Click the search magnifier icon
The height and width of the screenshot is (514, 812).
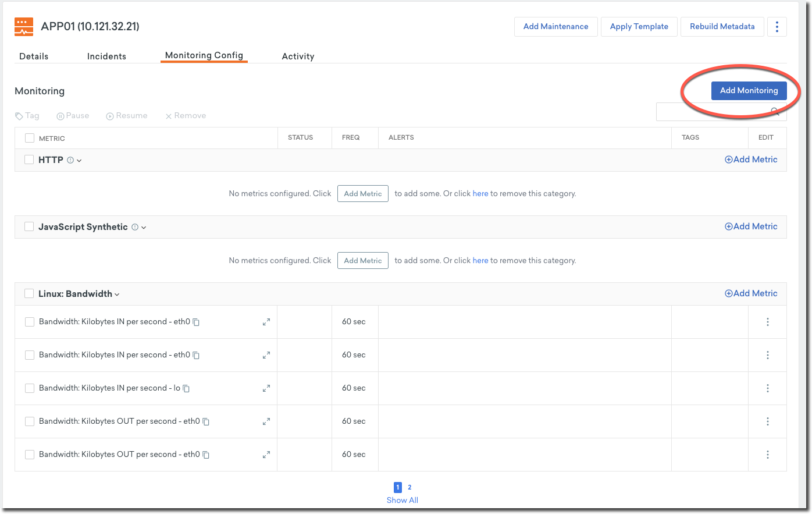click(x=775, y=112)
